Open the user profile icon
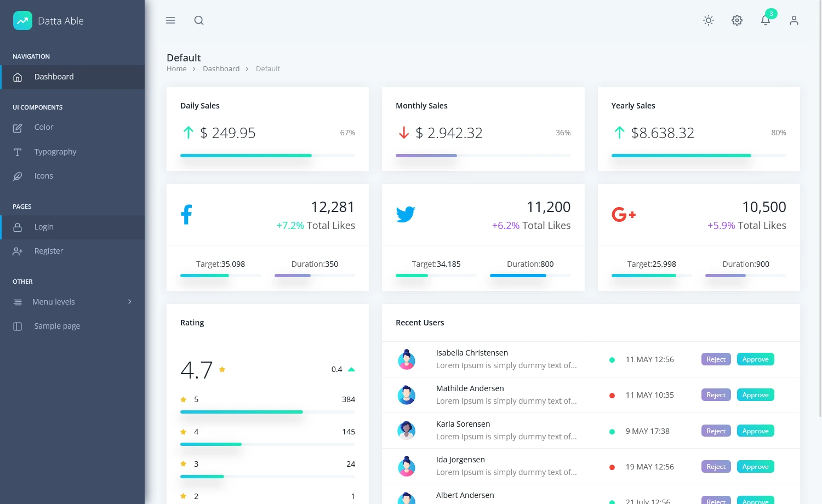This screenshot has height=504, width=822. point(794,20)
